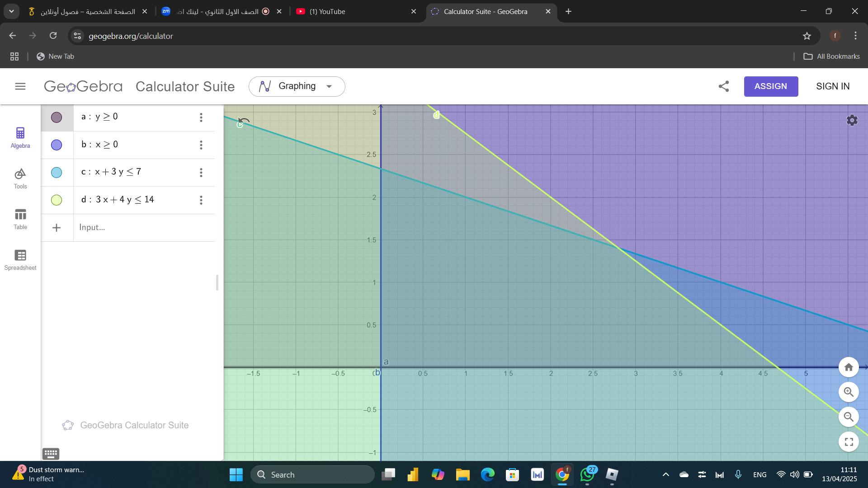Bookmark this page with the star icon
This screenshot has width=868, height=488.
pyautogui.click(x=807, y=36)
